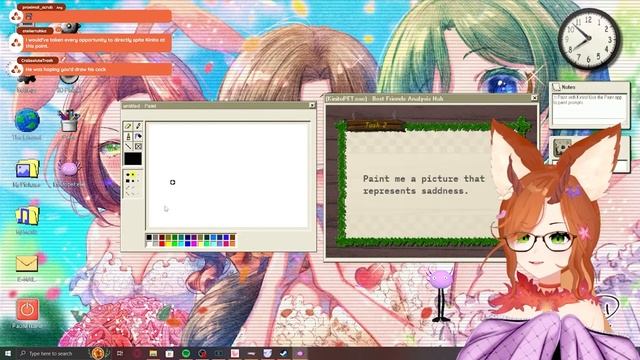The height and width of the screenshot is (360, 640).
Task: Select the pencil tool in Paint
Action: (x=128, y=136)
